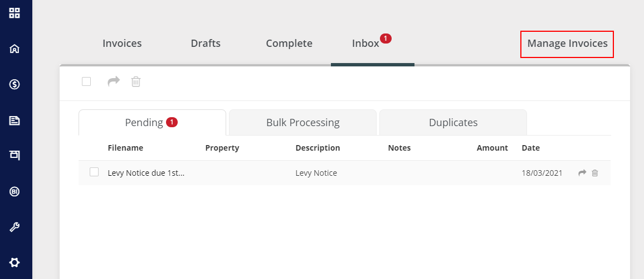The image size is (644, 279).
Task: Open the Levy Notice due 1st file
Action: pos(146,173)
